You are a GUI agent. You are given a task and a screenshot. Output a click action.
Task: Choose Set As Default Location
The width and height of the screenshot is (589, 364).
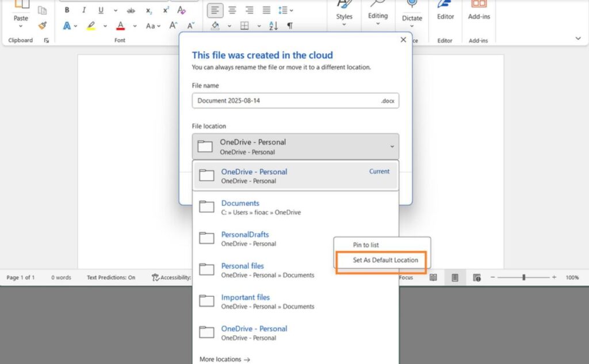[382, 260]
